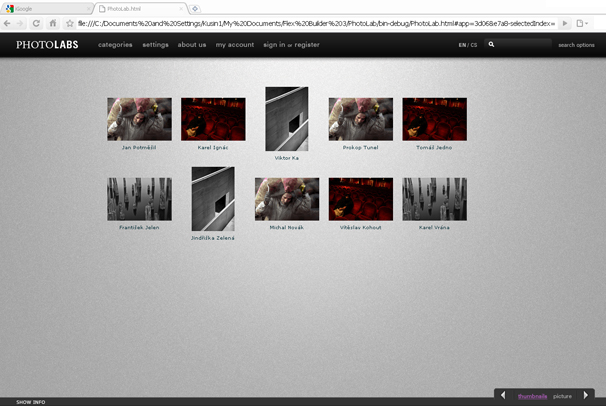This screenshot has width=606, height=406.
Task: Open Viktor Ka photo thumbnail
Action: pos(286,119)
